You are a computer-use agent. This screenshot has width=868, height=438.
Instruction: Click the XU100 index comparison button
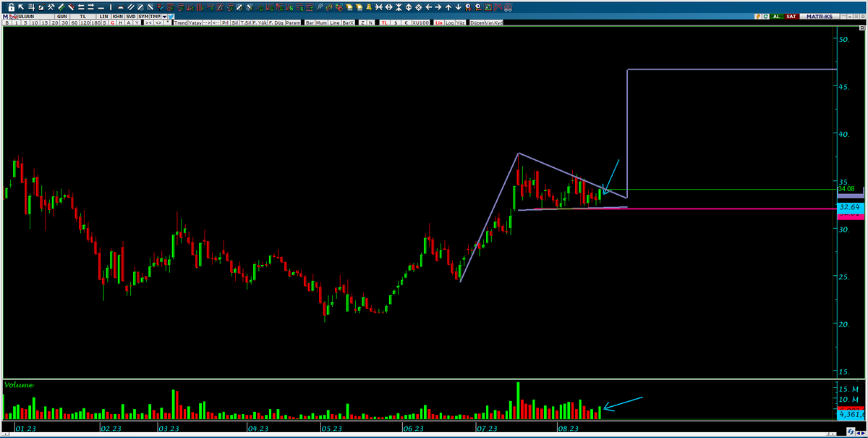[x=420, y=22]
